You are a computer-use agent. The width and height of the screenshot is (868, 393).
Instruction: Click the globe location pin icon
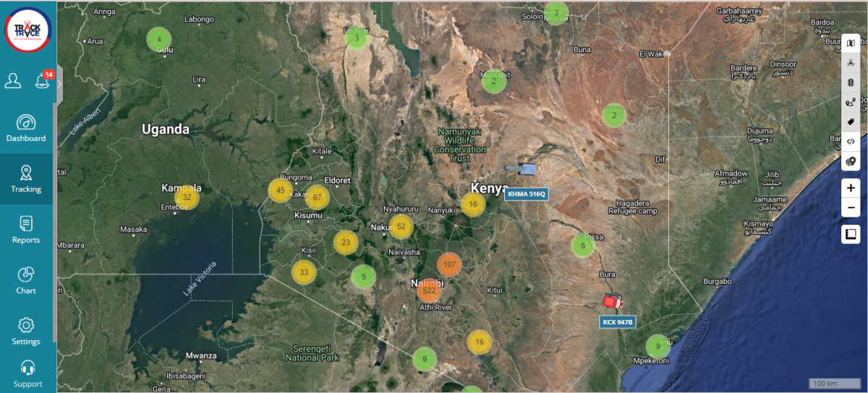coord(851,161)
